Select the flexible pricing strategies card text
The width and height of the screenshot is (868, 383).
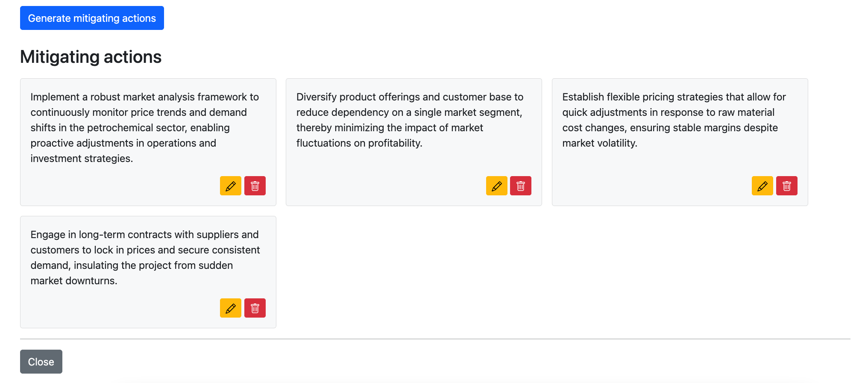click(x=674, y=120)
